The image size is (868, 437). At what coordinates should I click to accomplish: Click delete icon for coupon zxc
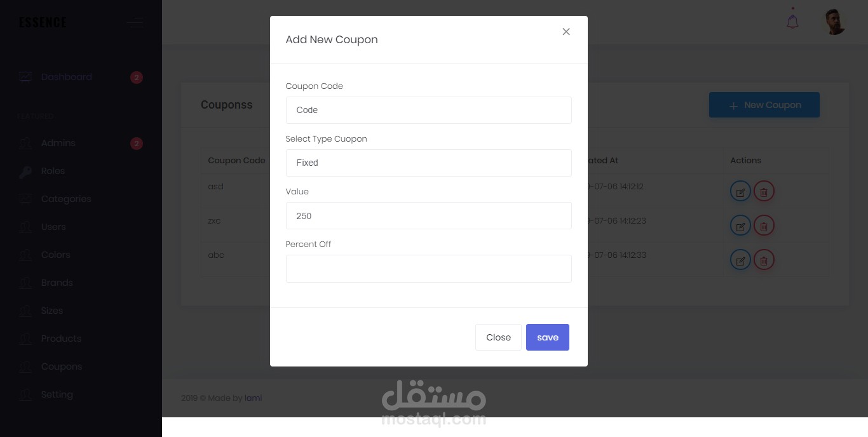click(x=764, y=225)
